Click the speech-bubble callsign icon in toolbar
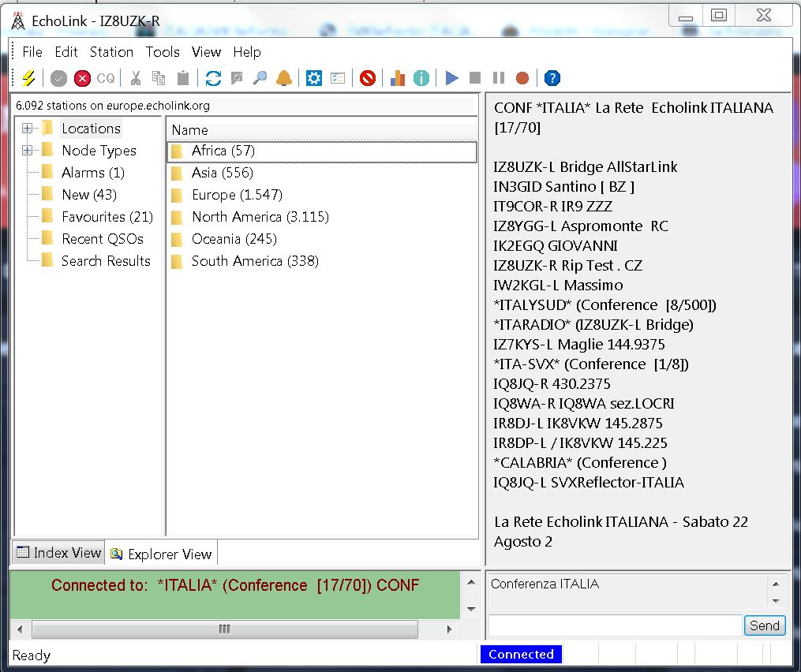Image resolution: width=801 pixels, height=672 pixels. 237,78
